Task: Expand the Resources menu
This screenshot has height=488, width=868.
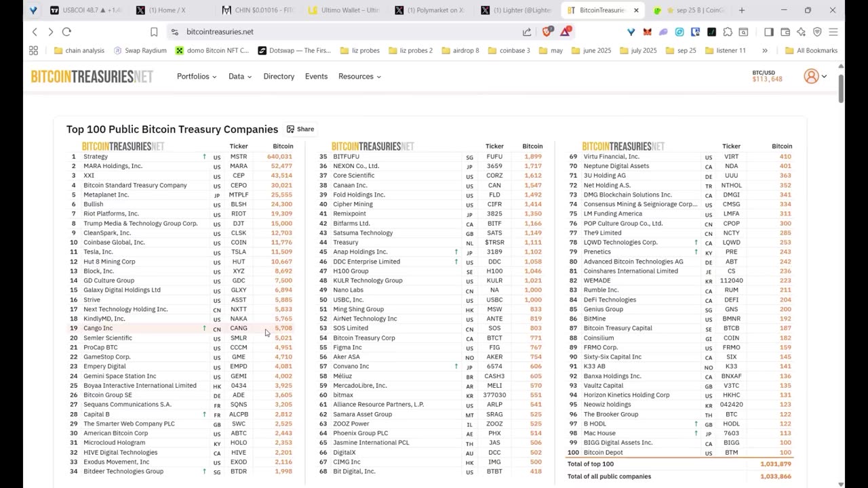Action: (359, 77)
